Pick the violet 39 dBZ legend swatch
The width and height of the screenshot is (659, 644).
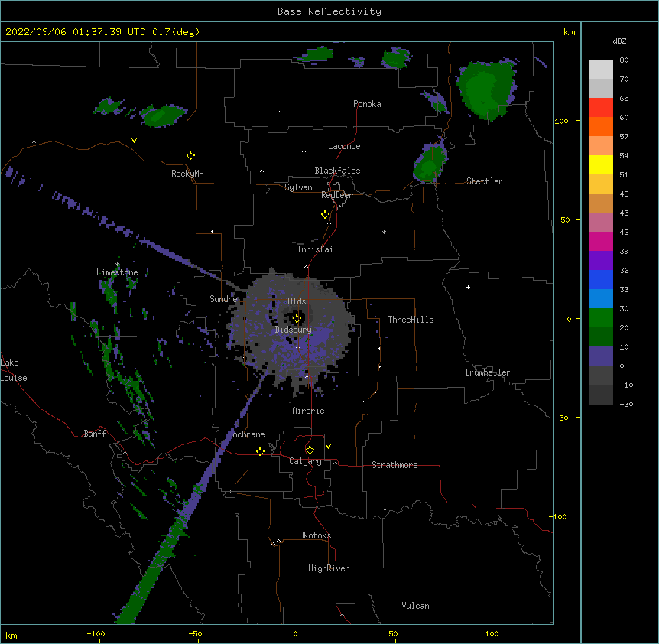click(x=601, y=261)
